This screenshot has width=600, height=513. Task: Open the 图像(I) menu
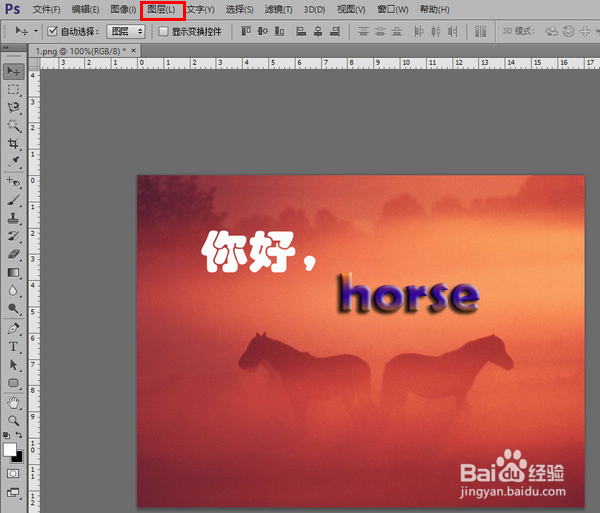(123, 10)
